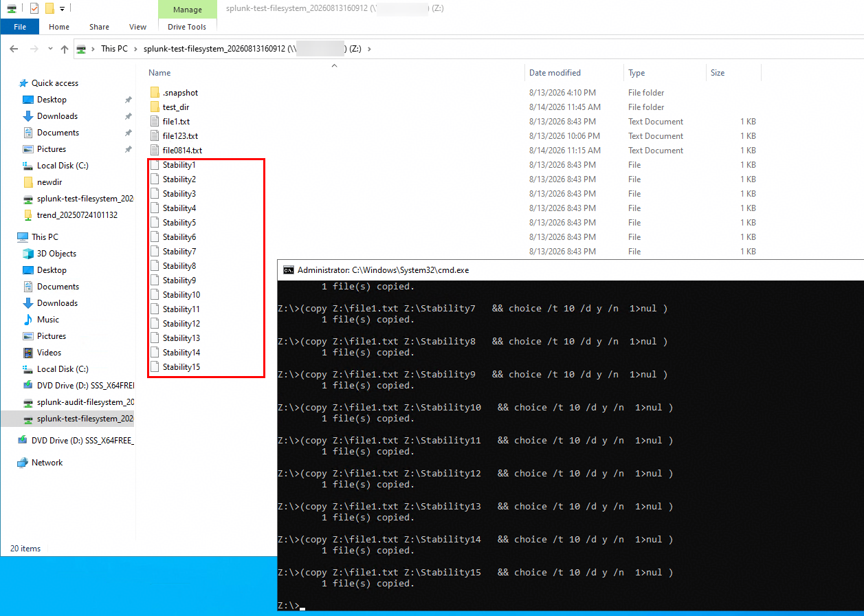This screenshot has height=616, width=864.
Task: Click the 20 items status text
Action: tap(25, 549)
